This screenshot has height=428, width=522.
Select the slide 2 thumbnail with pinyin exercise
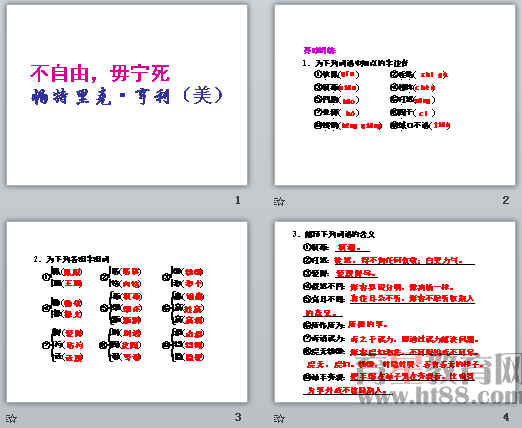click(395, 95)
